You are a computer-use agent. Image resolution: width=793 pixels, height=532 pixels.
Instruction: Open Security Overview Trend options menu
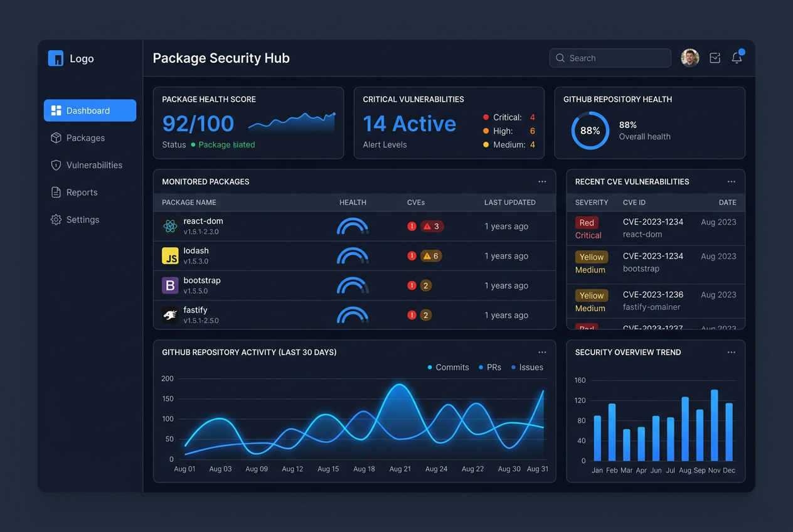pyautogui.click(x=731, y=352)
